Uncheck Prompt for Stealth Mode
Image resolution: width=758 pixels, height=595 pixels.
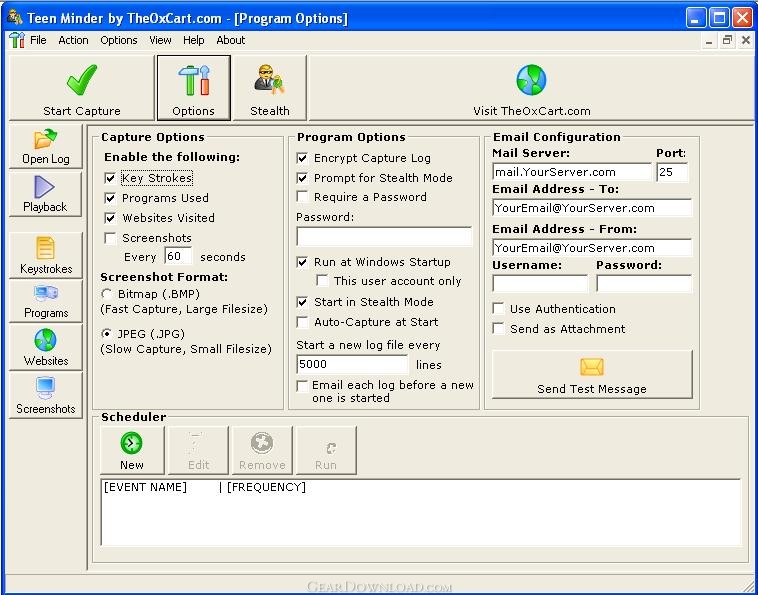click(x=303, y=178)
